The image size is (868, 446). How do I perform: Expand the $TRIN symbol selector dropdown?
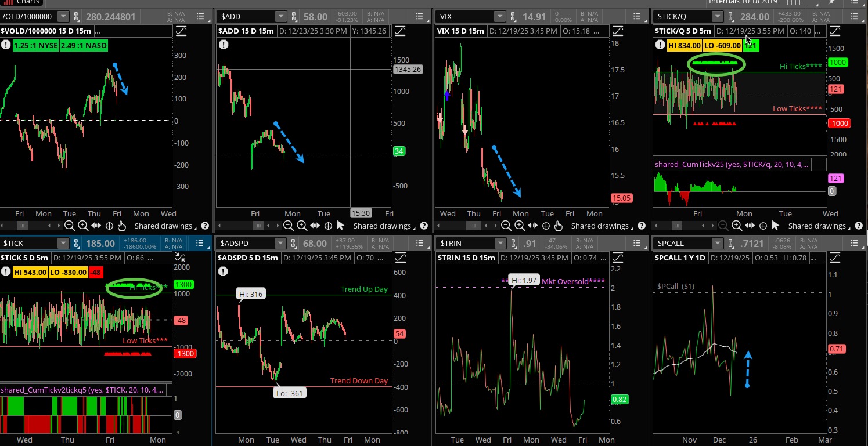499,244
